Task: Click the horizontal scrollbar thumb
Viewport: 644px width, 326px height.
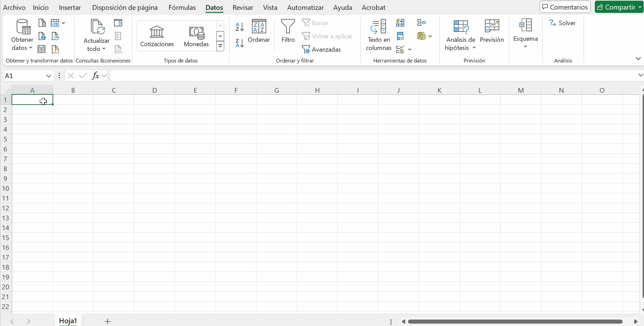Action: tap(515, 322)
